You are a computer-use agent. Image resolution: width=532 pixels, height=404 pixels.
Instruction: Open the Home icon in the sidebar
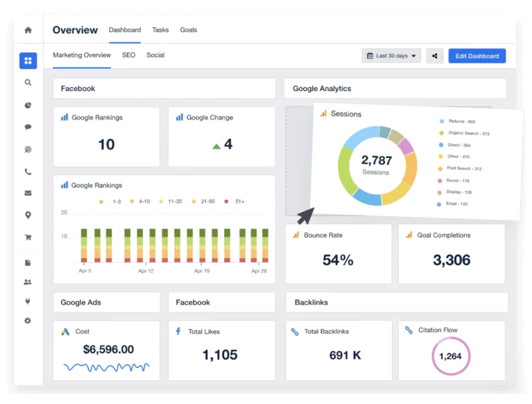coord(28,30)
